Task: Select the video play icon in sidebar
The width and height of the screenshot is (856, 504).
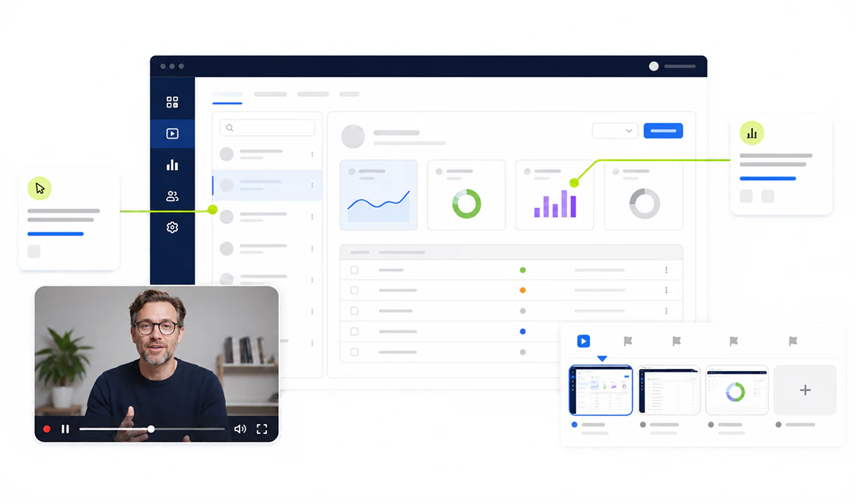Action: (x=172, y=134)
